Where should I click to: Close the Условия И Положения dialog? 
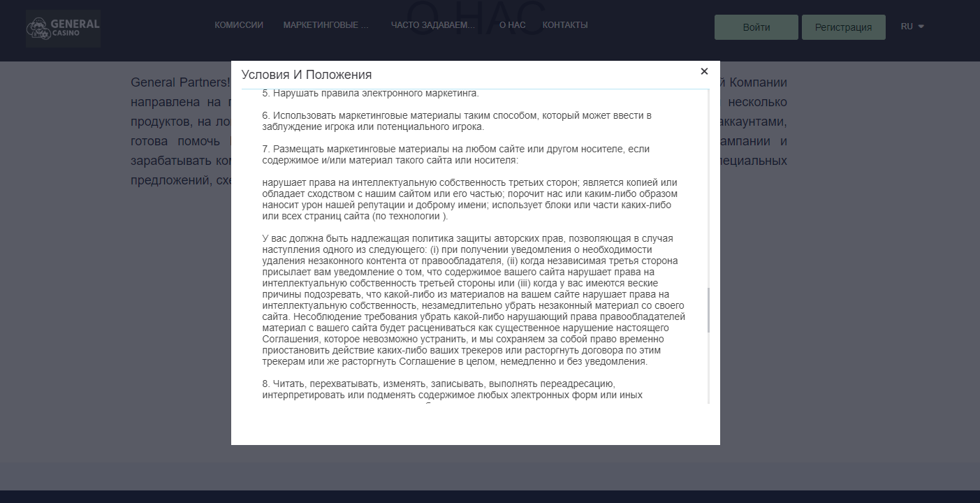(x=704, y=71)
